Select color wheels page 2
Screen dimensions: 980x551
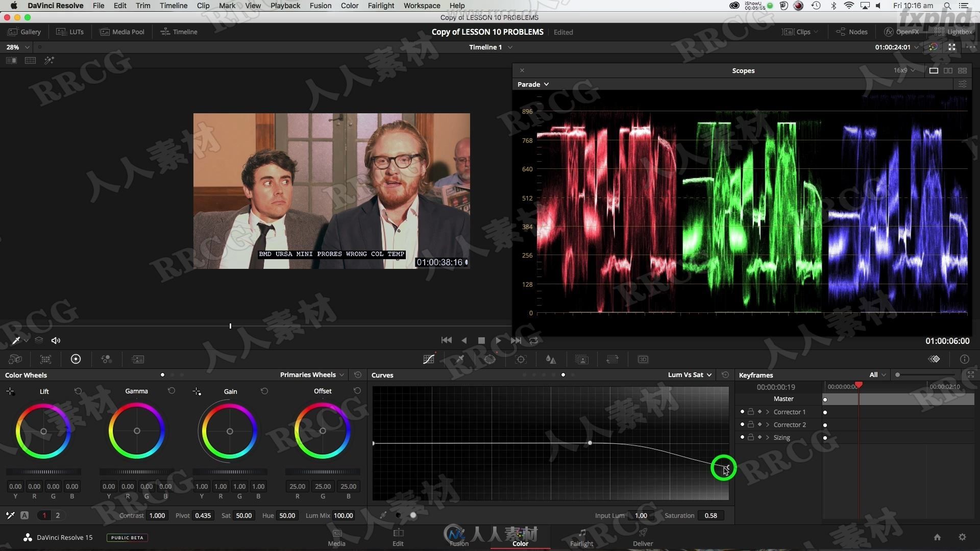pyautogui.click(x=58, y=515)
